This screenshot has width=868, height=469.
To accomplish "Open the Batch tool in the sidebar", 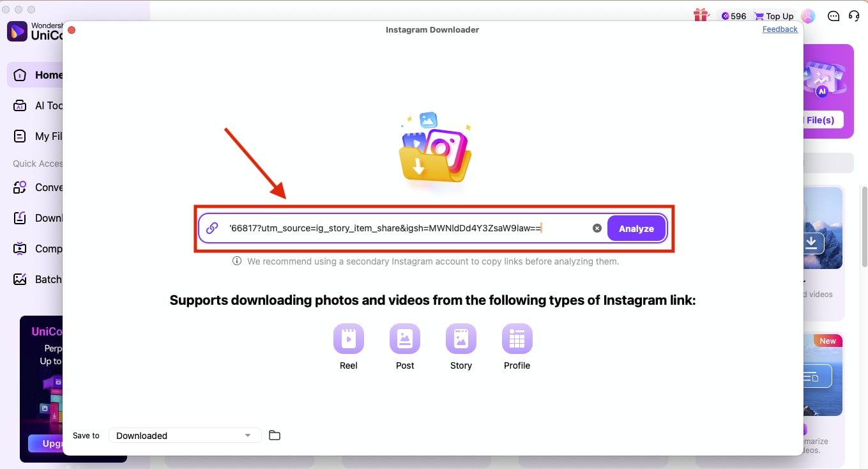I will (x=38, y=279).
